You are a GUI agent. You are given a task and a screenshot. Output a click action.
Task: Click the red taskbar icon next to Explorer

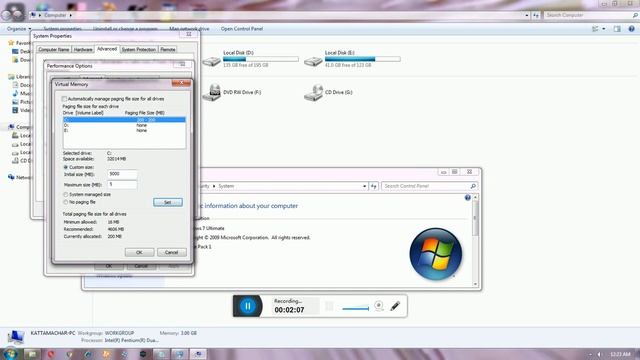[x=51, y=354]
